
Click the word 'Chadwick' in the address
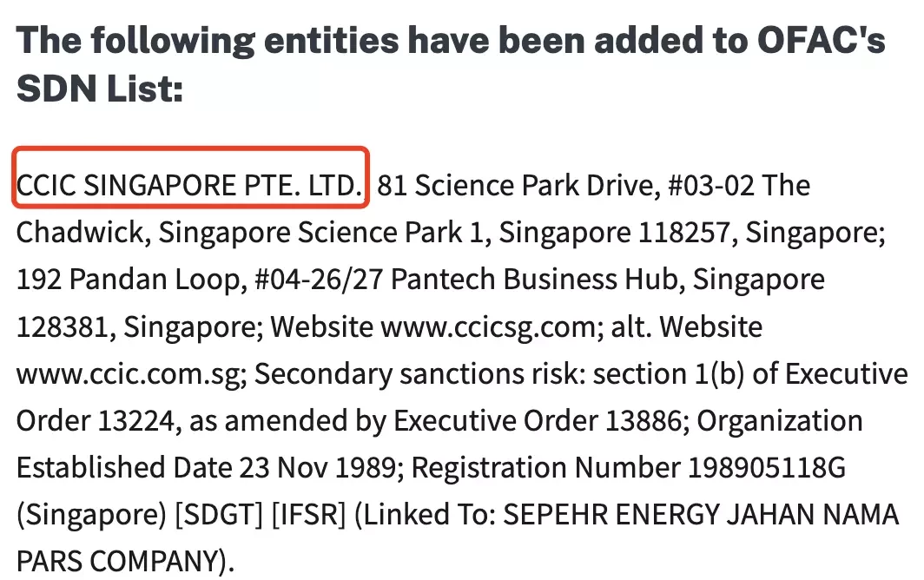80,232
